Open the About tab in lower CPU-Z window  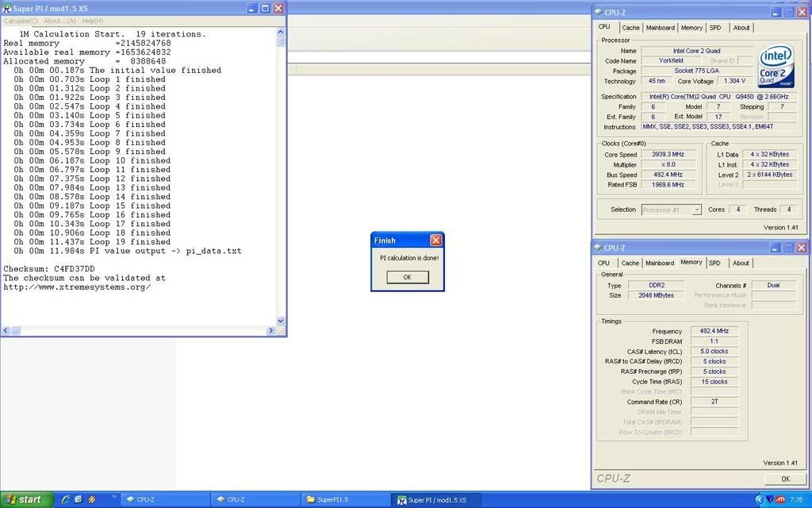tap(741, 263)
